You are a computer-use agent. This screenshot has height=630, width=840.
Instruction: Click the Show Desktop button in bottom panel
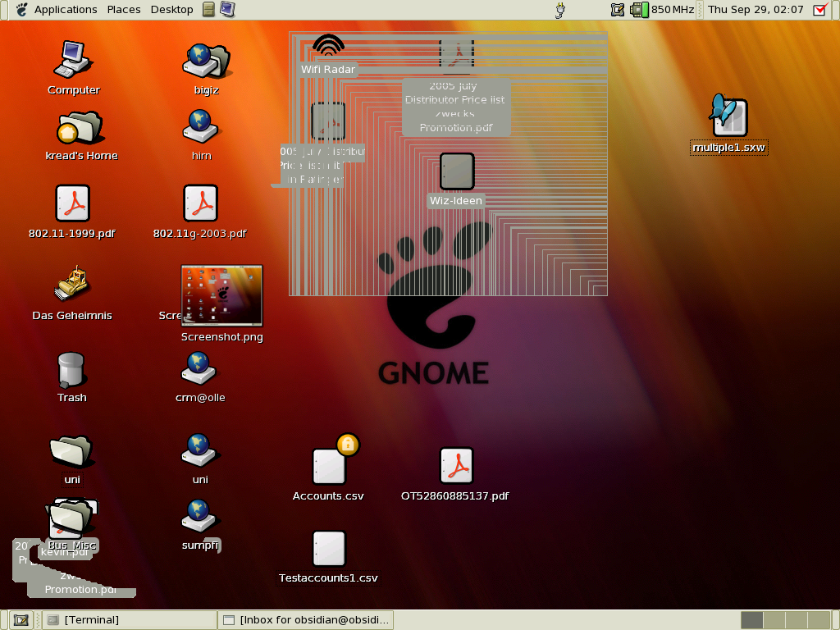[21, 620]
